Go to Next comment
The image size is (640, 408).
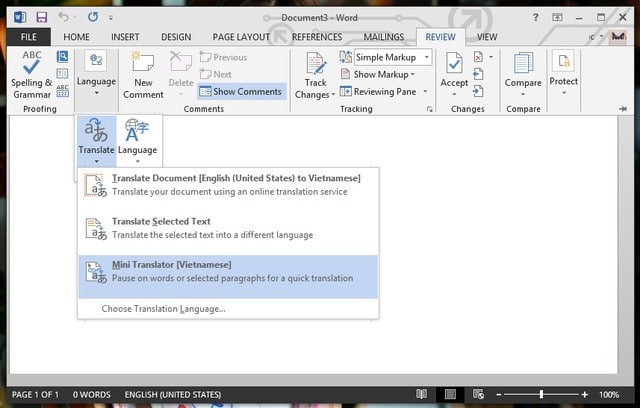tap(216, 74)
